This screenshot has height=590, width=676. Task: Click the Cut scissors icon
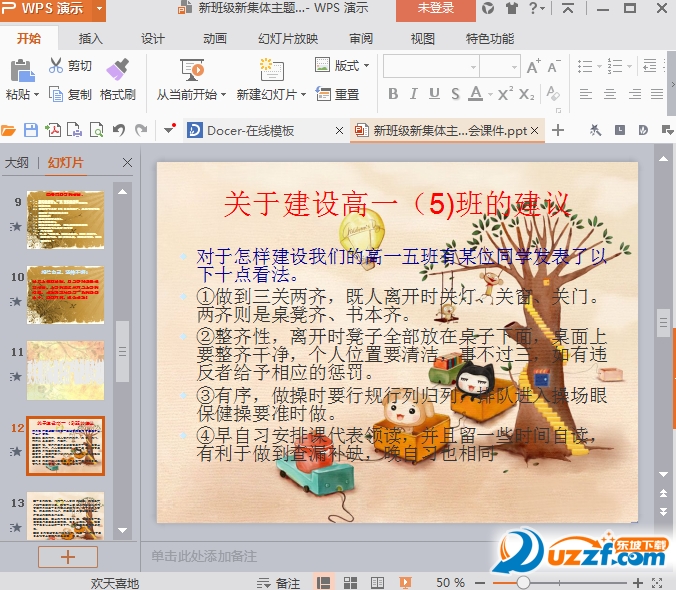56,65
